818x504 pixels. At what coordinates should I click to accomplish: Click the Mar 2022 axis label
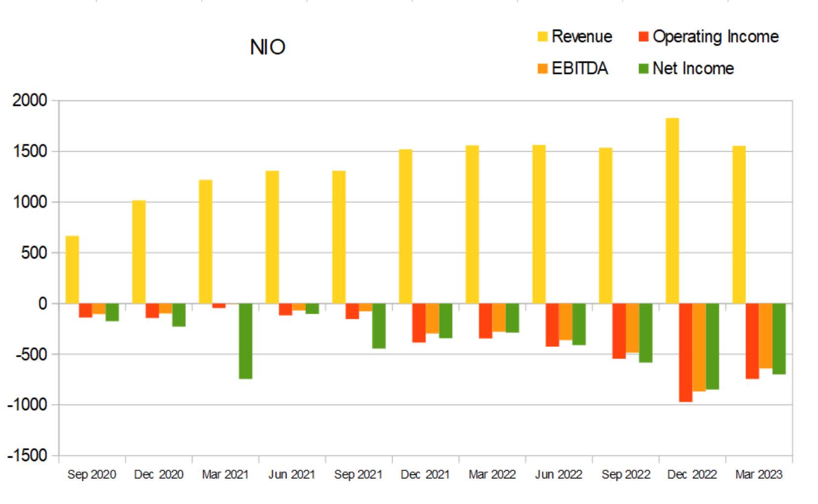point(492,474)
